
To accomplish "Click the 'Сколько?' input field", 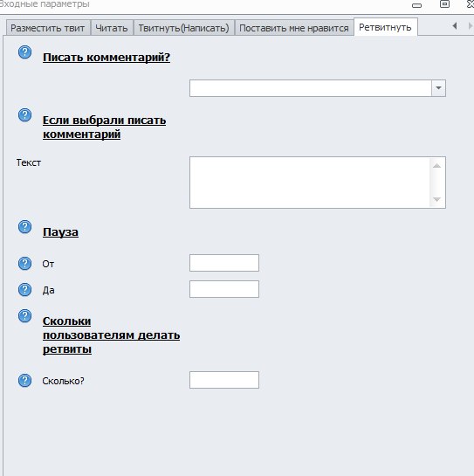I will pos(224,380).
